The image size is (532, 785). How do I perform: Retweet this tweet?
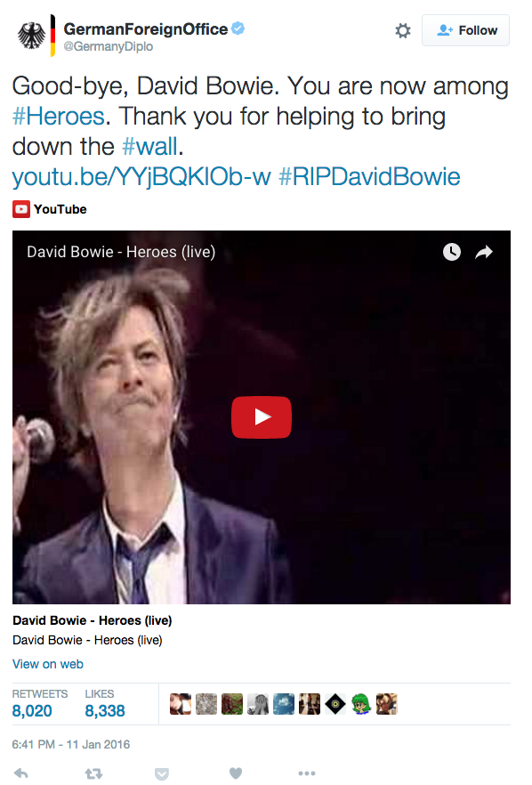93,773
